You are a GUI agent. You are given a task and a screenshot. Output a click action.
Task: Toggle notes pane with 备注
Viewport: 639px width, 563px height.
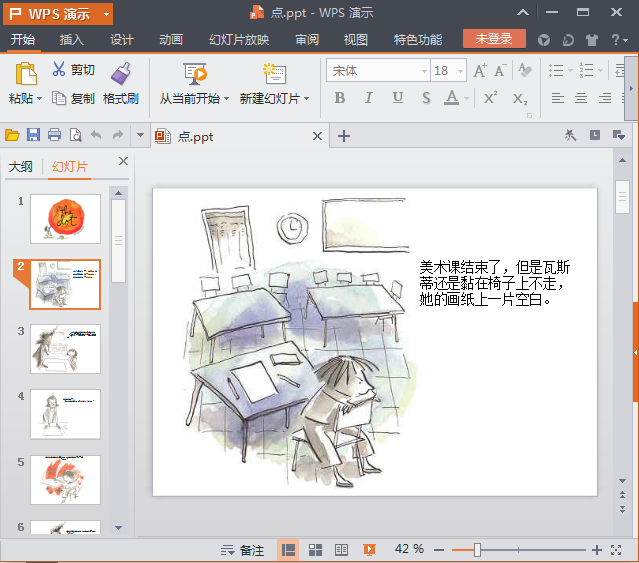coord(242,550)
